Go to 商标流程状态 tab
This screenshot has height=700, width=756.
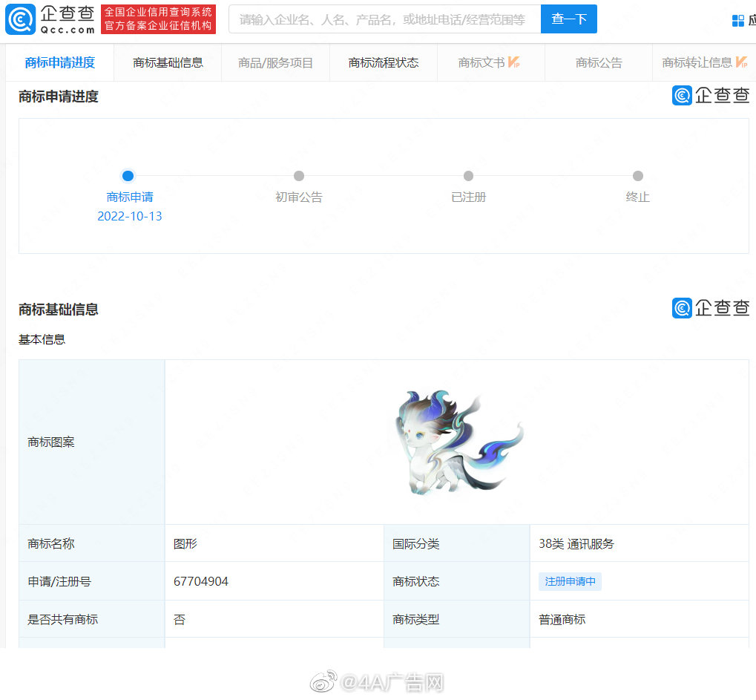pos(384,62)
